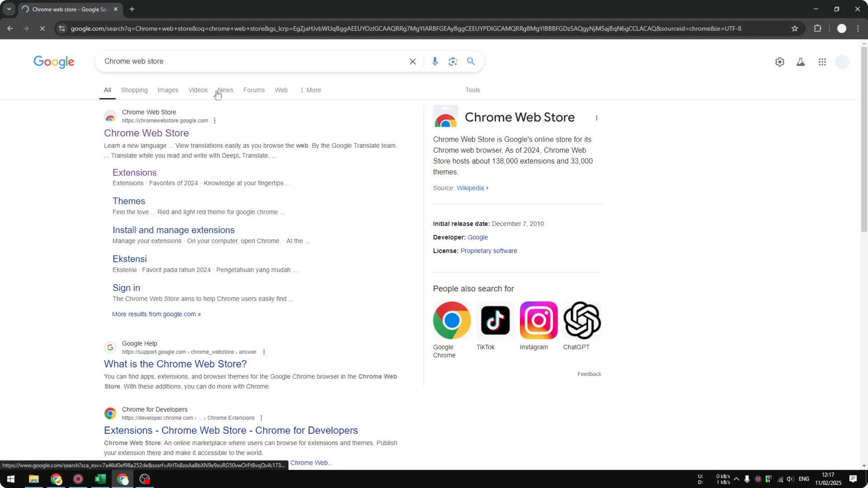
Task: Open the knowledge panel options menu
Action: pyautogui.click(x=597, y=118)
